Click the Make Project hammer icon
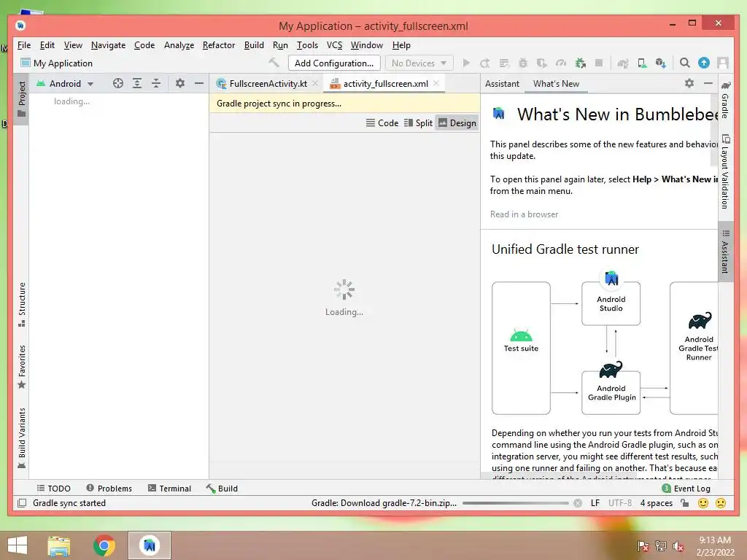 click(274, 63)
